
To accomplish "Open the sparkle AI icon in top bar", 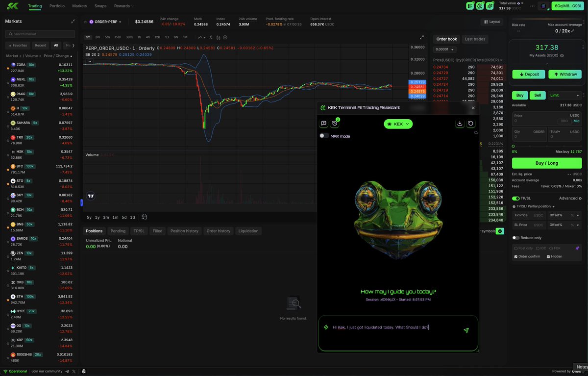I will click(x=490, y=6).
